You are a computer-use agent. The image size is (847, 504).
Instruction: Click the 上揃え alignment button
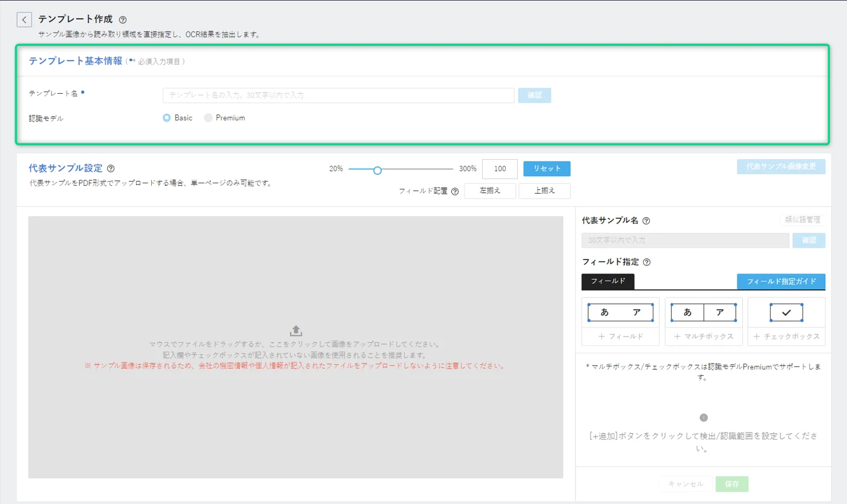pos(544,191)
